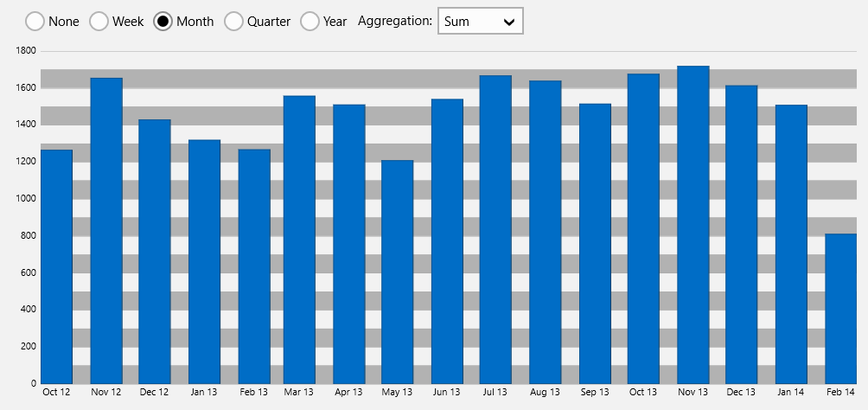Click the 'Jan 13' axis label

point(204,393)
